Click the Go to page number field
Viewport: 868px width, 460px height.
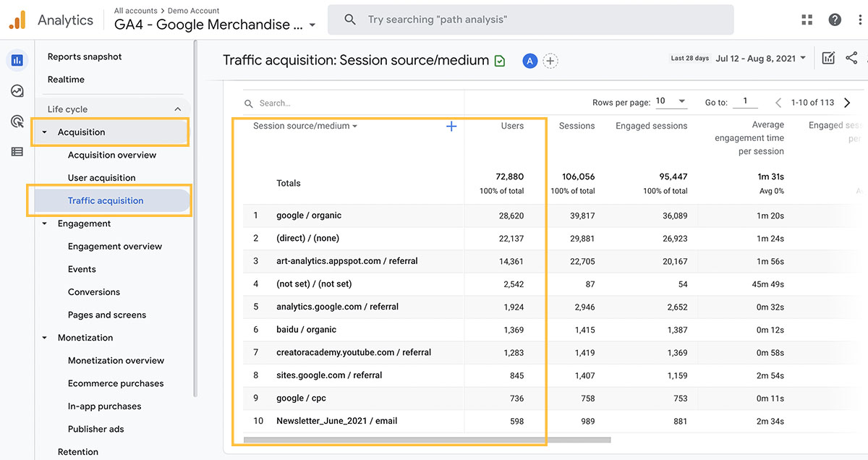click(x=745, y=102)
